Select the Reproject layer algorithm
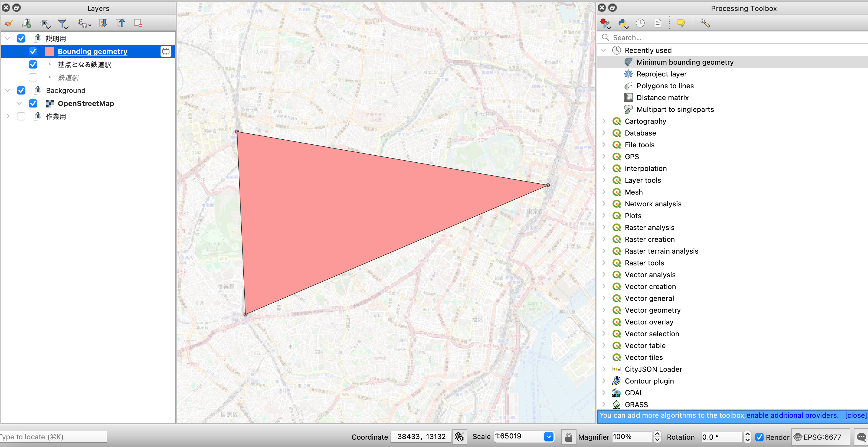 click(x=661, y=74)
